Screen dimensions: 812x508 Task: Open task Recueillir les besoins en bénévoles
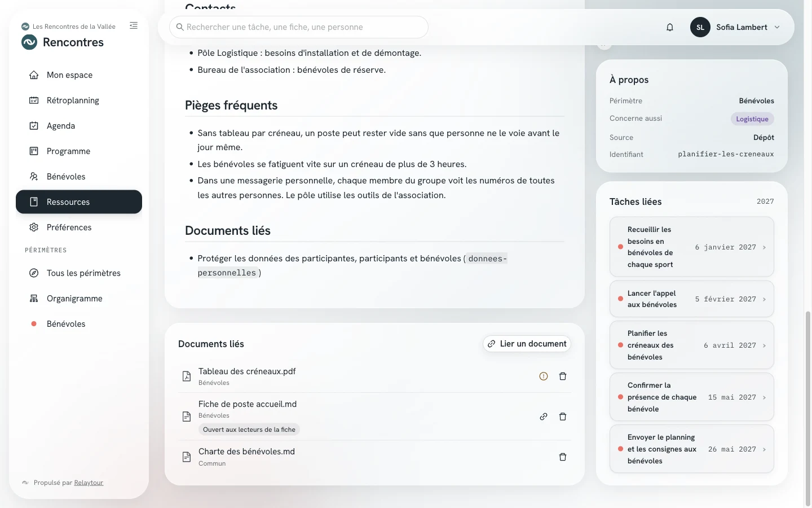click(x=692, y=247)
